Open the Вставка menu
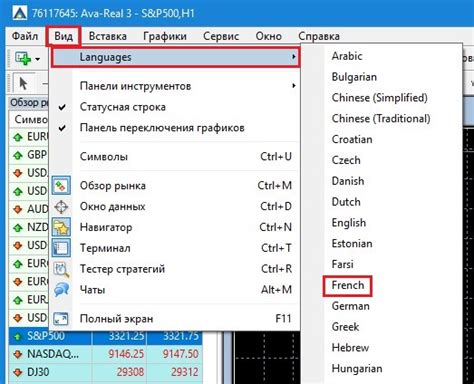The image size is (474, 384). point(108,36)
